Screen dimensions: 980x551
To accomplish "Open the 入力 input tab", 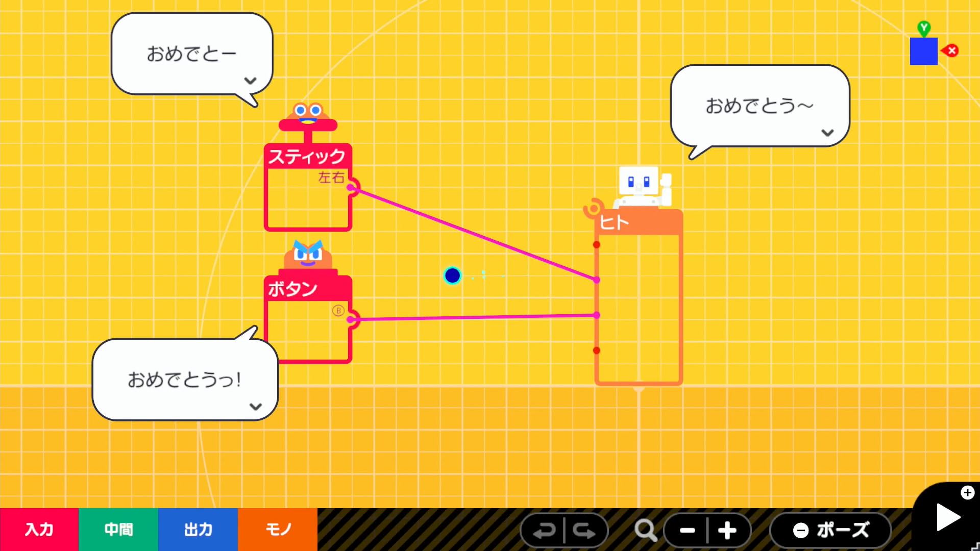I will (39, 530).
